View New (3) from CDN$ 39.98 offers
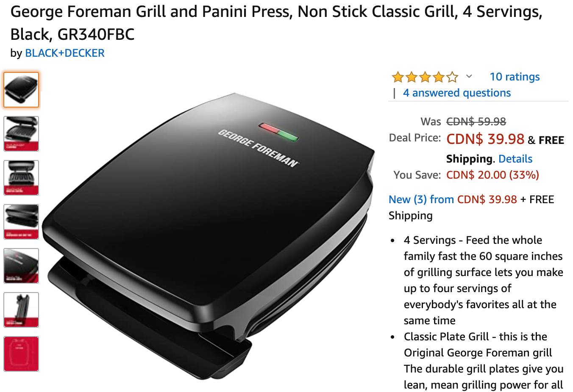 453,199
